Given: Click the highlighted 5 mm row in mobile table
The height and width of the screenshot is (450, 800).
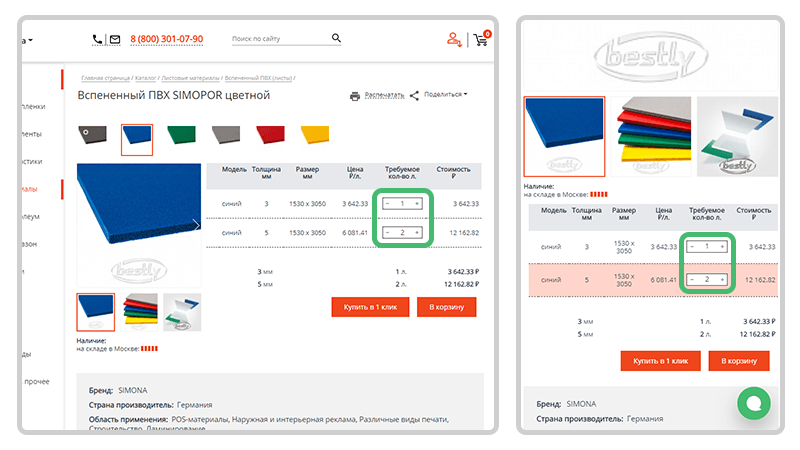Looking at the screenshot, I should 653,280.
